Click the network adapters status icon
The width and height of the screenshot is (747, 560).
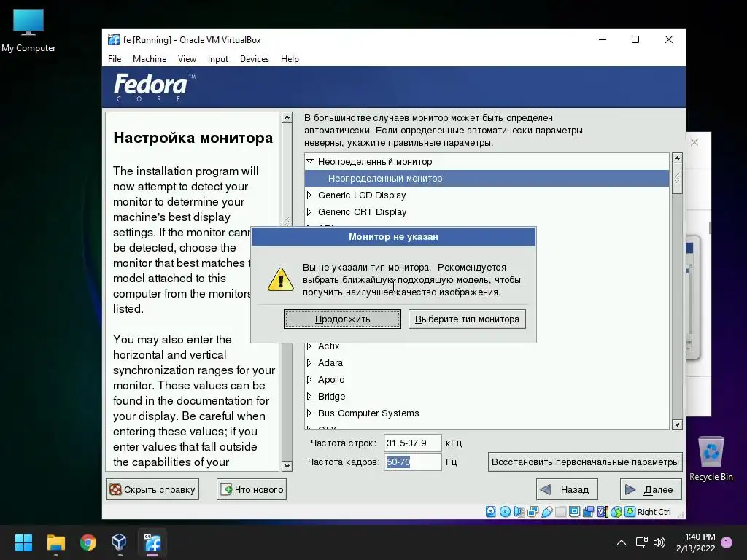click(533, 511)
